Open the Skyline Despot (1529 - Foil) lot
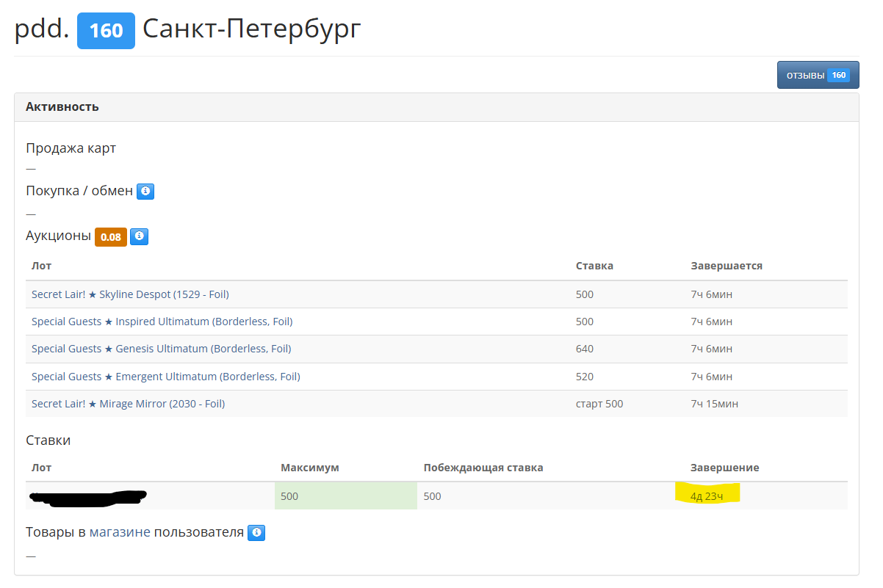883x588 pixels. (x=130, y=294)
